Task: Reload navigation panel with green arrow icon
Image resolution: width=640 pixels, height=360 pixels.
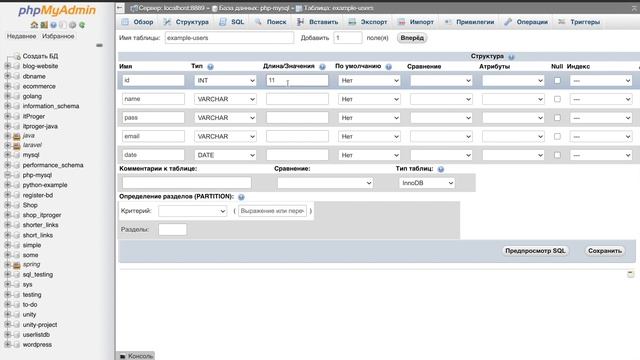Action: tap(82, 25)
